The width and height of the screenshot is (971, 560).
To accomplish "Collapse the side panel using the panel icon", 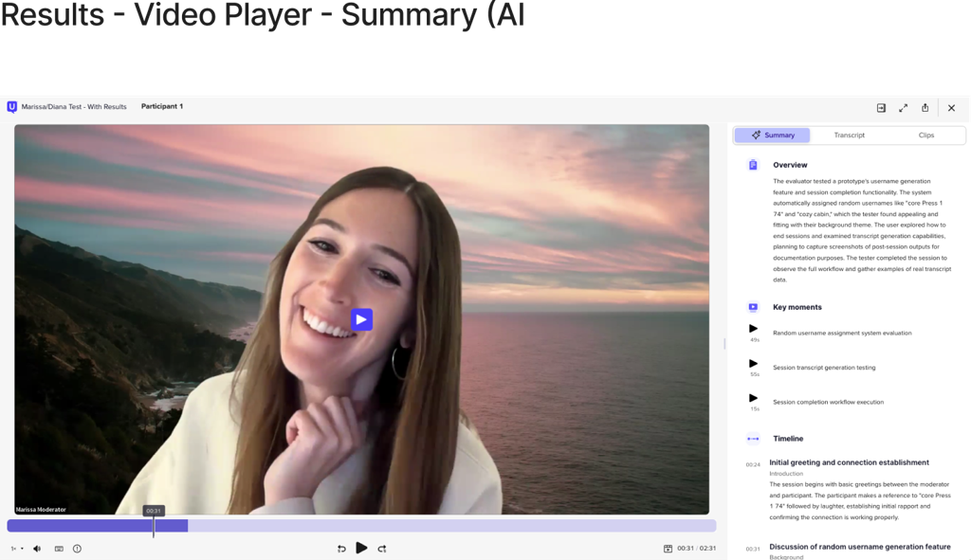I will pos(881,108).
